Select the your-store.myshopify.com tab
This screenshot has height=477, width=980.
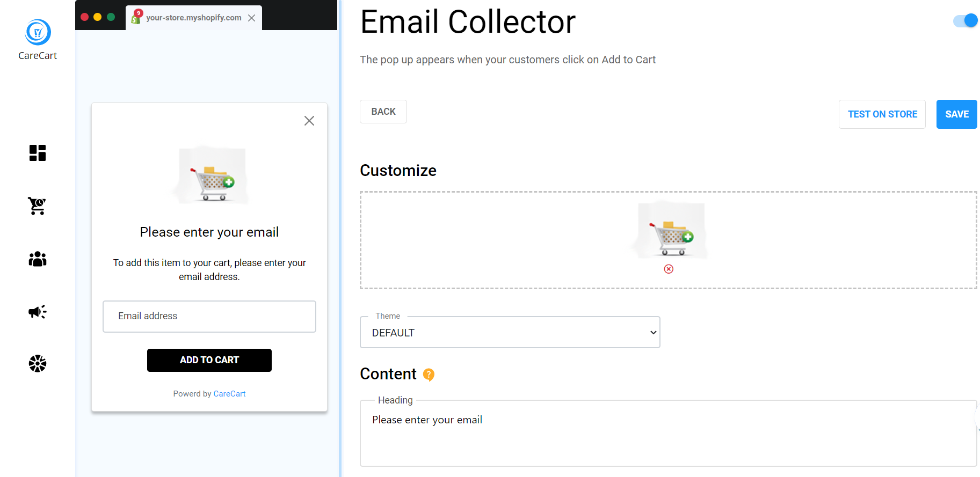(194, 18)
